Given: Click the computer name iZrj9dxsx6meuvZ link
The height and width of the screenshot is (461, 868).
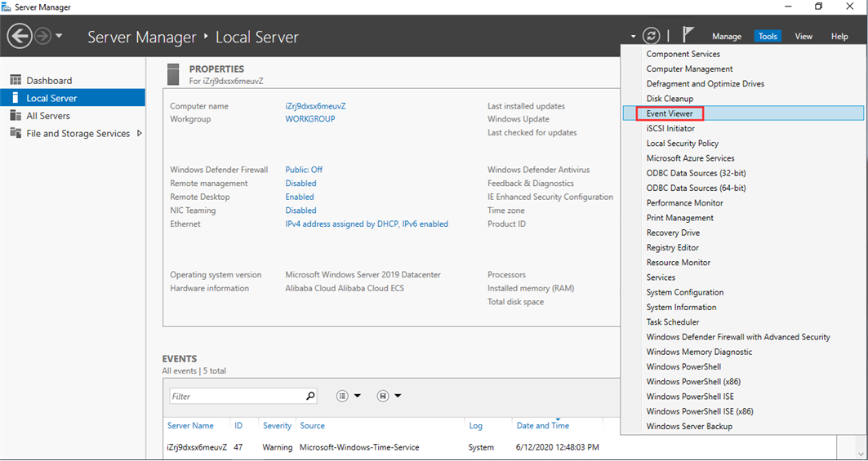Looking at the screenshot, I should [315, 106].
